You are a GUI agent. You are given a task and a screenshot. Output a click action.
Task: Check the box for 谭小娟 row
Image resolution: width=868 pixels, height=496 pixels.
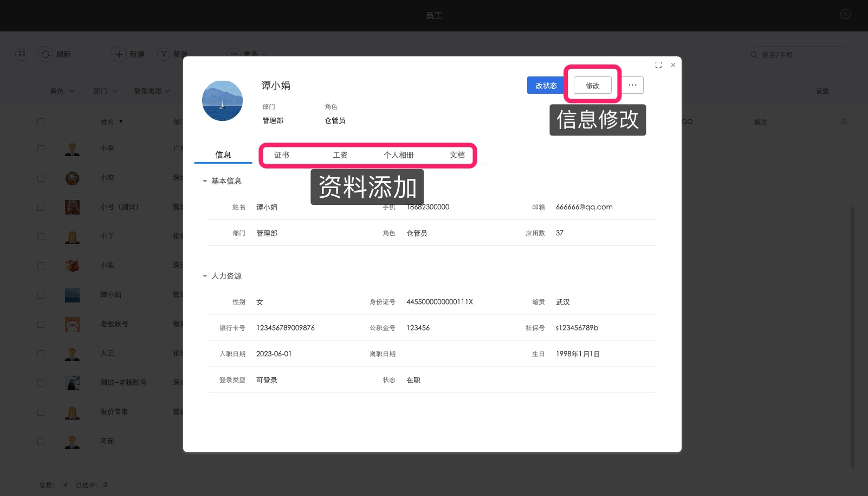click(x=41, y=295)
